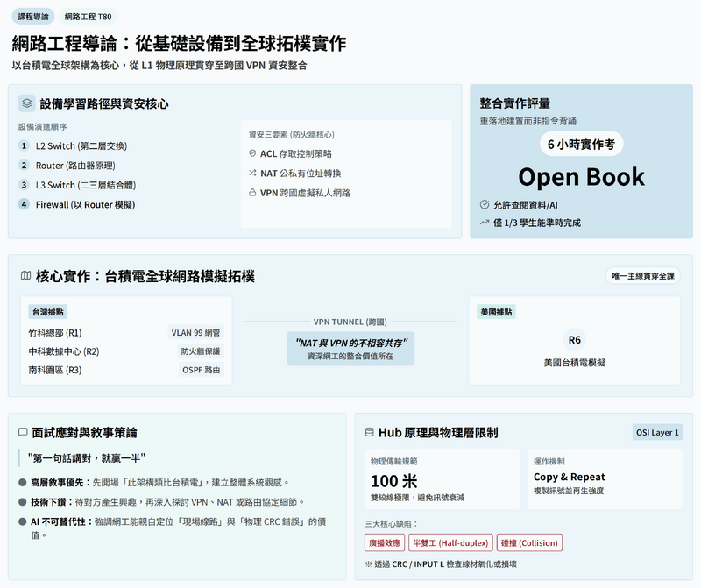Click the trend arrow icon beside 僅 1/3 學生能準時完成
Screen dimensions: 701x588
[485, 223]
